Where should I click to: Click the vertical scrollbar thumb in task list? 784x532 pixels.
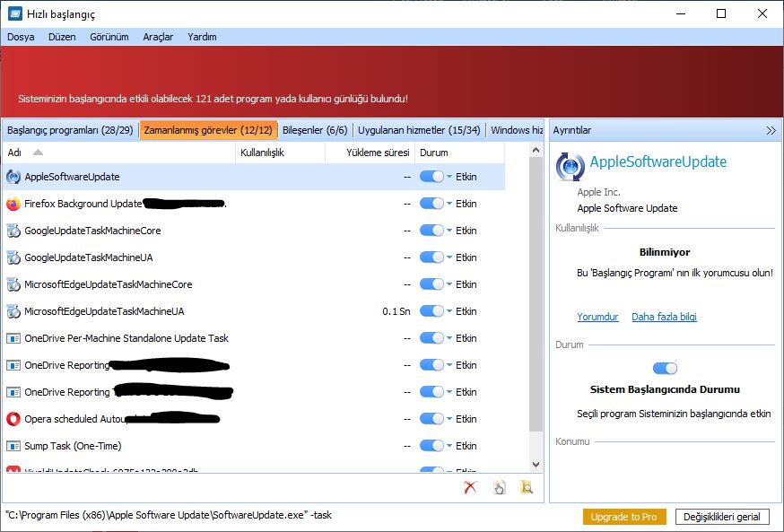pyautogui.click(x=536, y=294)
